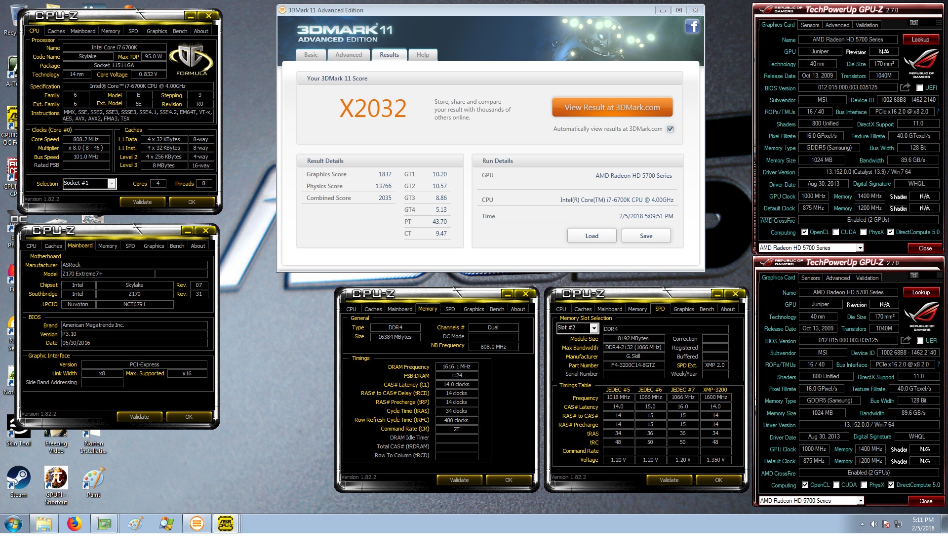Toggle CUDA checkbox in lower GPU-Z window

point(836,485)
